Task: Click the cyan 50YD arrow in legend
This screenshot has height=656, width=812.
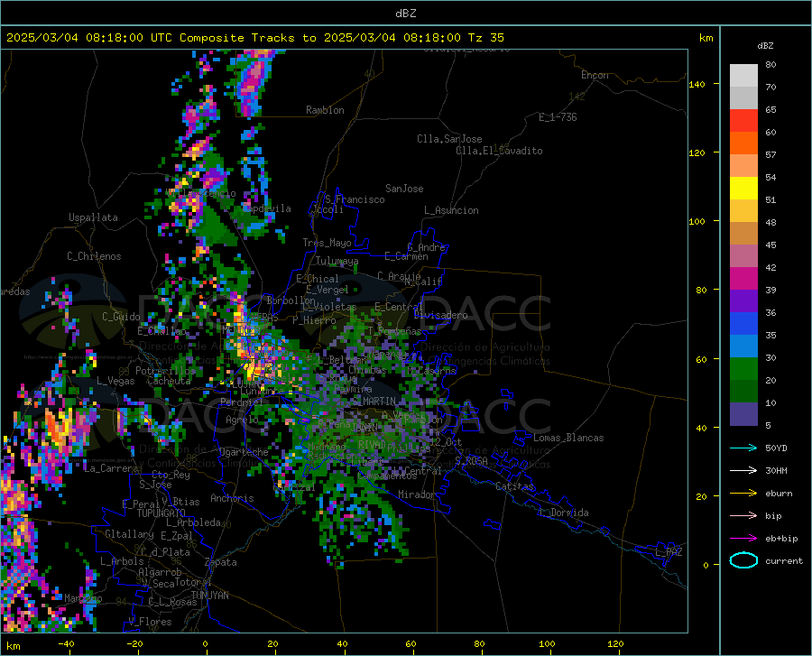Action: (743, 448)
